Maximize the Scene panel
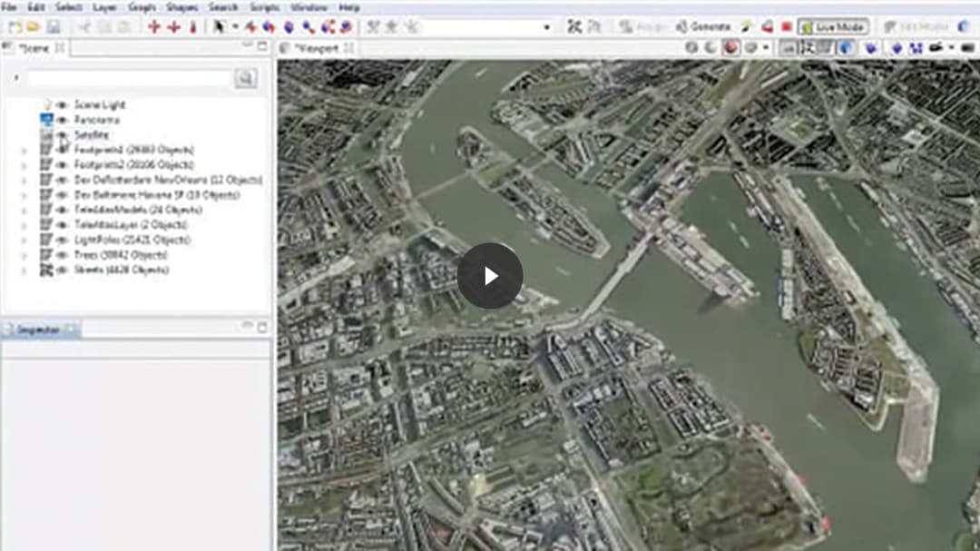Image resolution: width=980 pixels, height=551 pixels. (x=262, y=46)
